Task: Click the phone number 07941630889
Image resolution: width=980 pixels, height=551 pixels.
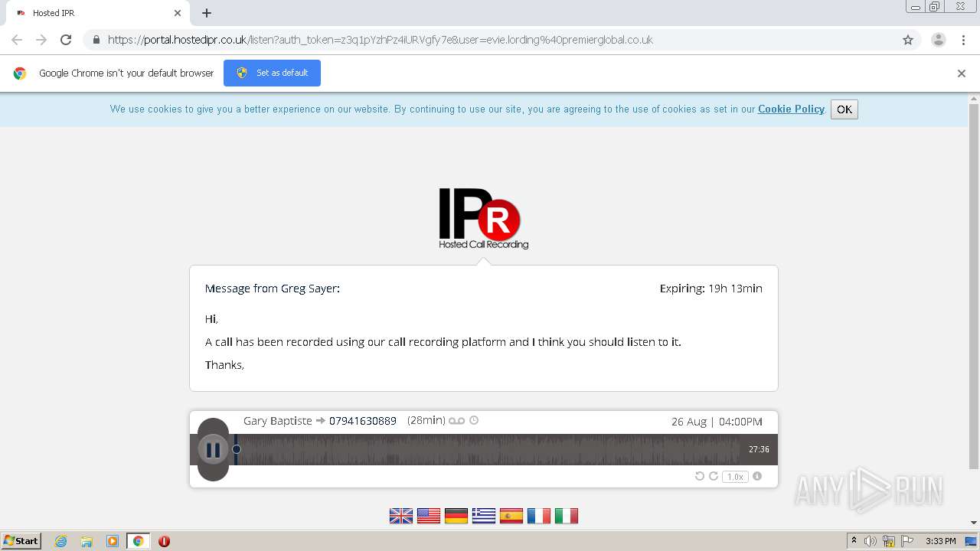Action: click(363, 421)
